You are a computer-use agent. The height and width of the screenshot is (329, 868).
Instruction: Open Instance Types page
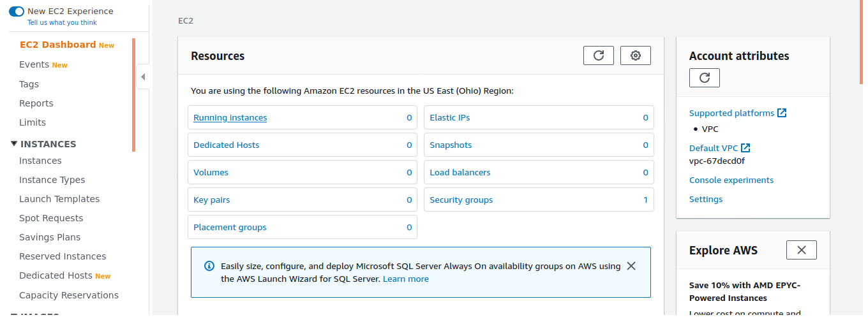pyautogui.click(x=52, y=180)
